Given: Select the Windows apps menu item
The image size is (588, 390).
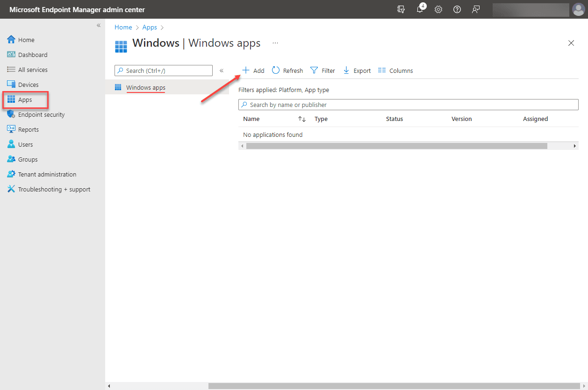Looking at the screenshot, I should pyautogui.click(x=145, y=87).
